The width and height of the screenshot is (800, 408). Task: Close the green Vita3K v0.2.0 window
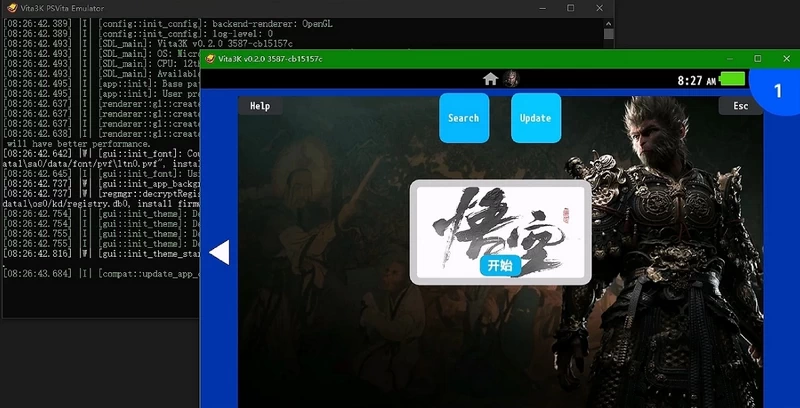[x=786, y=59]
